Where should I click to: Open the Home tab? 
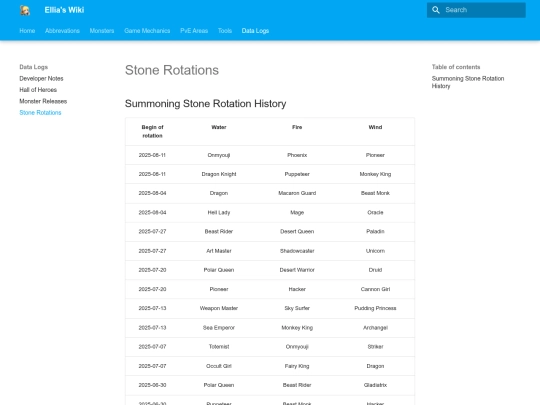tap(27, 31)
